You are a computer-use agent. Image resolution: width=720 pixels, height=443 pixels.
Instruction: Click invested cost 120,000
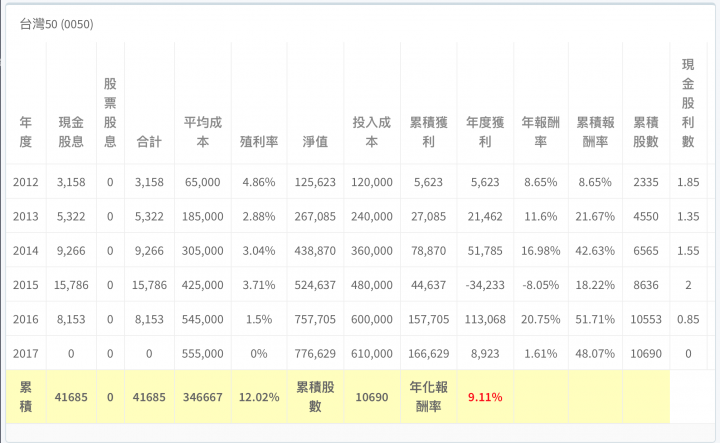[372, 182]
